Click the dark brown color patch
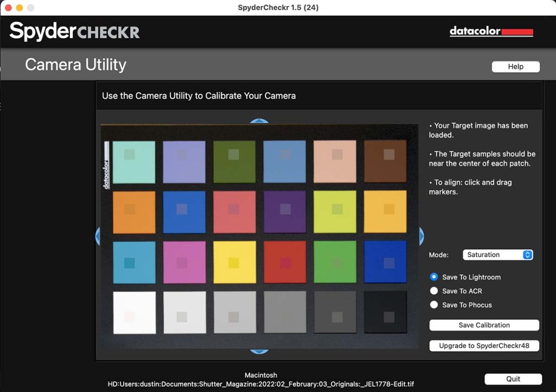 [x=385, y=161]
